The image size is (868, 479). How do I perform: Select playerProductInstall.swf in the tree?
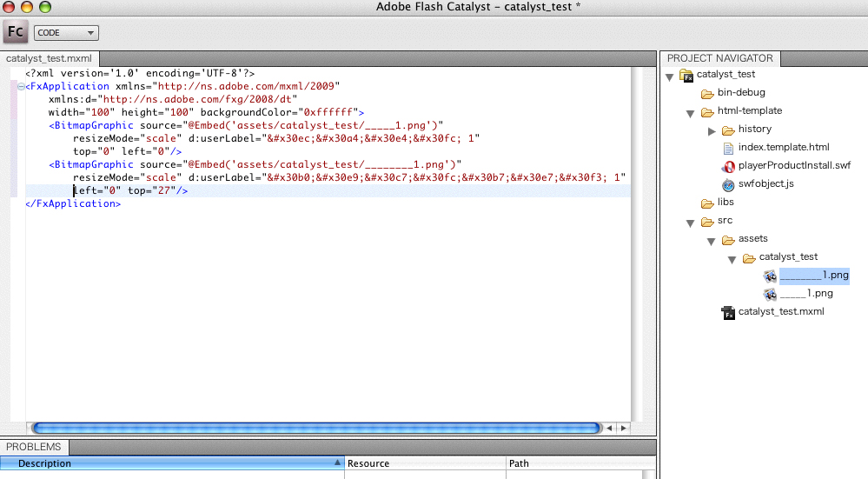point(794,165)
